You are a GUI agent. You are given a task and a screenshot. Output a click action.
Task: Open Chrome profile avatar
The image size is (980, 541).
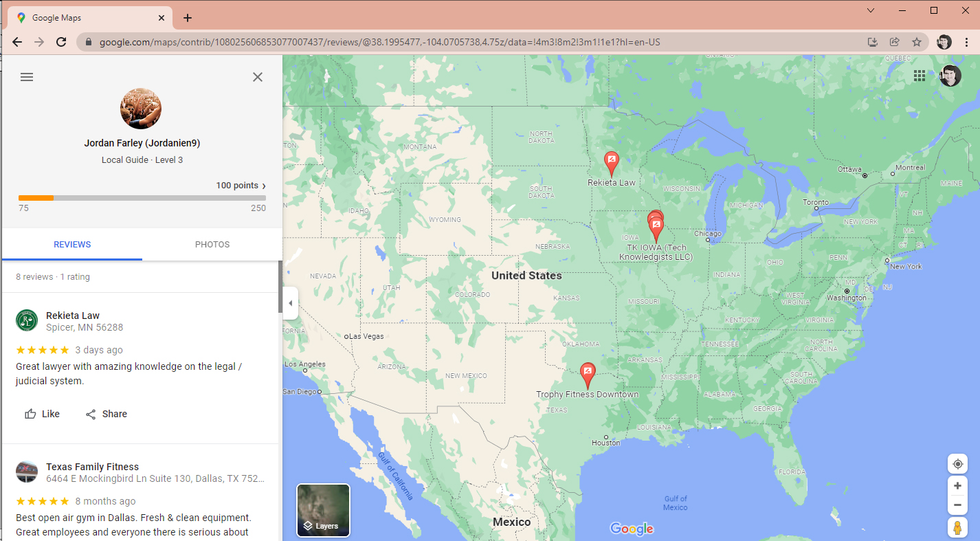click(x=944, y=42)
